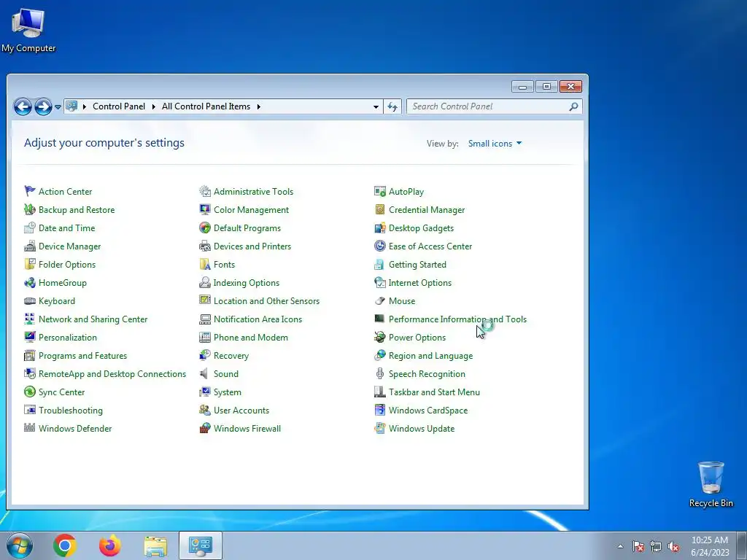Click the Mouse icon

(x=379, y=301)
